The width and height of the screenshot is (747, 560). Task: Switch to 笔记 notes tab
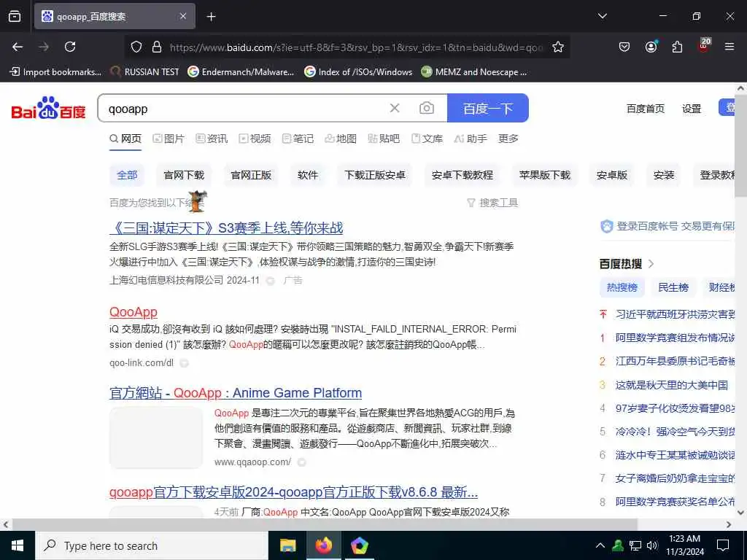[298, 139]
